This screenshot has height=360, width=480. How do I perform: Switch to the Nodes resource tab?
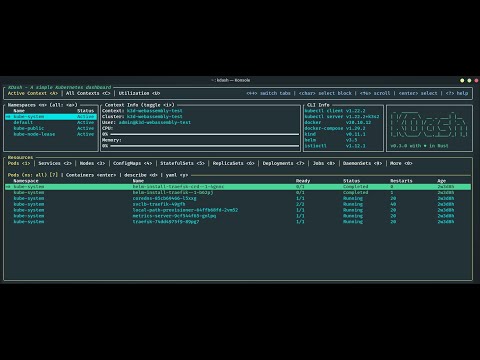(x=92, y=163)
